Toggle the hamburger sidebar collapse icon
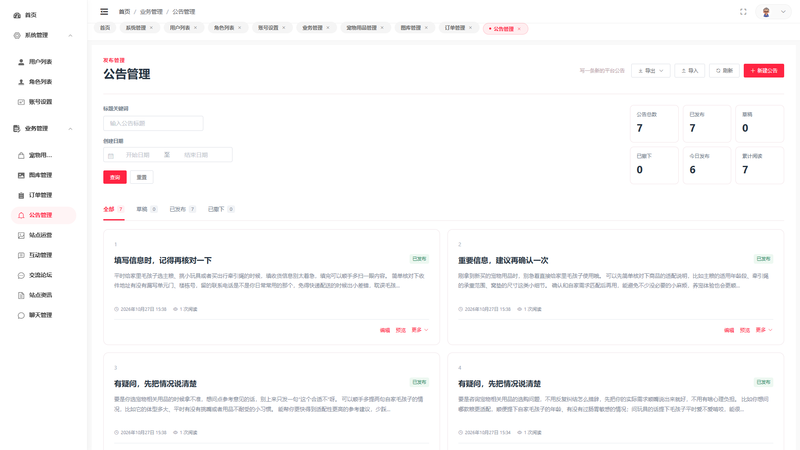 coord(104,12)
